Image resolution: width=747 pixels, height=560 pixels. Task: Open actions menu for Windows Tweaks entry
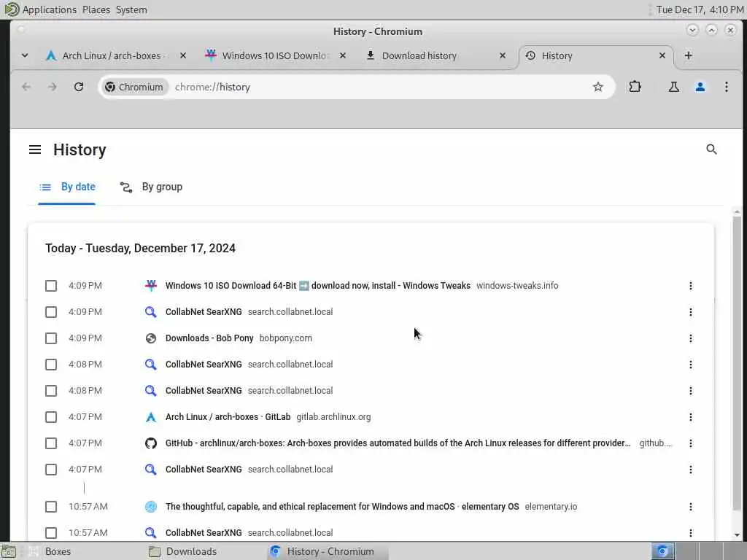pos(691,286)
